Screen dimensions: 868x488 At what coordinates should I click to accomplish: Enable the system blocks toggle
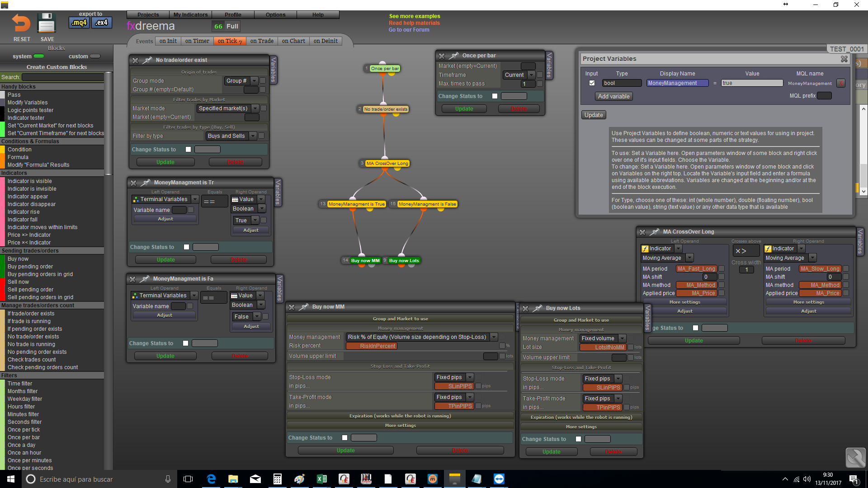coord(39,56)
